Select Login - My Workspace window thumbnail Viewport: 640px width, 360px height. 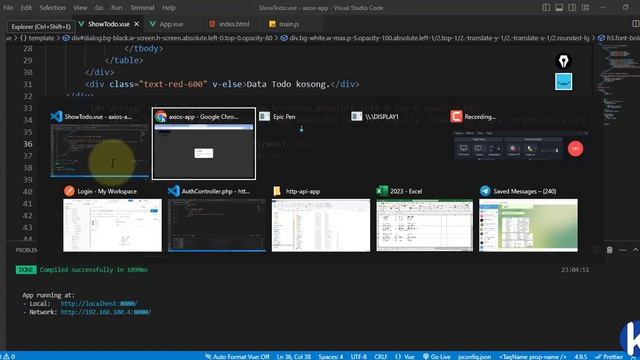(112, 225)
